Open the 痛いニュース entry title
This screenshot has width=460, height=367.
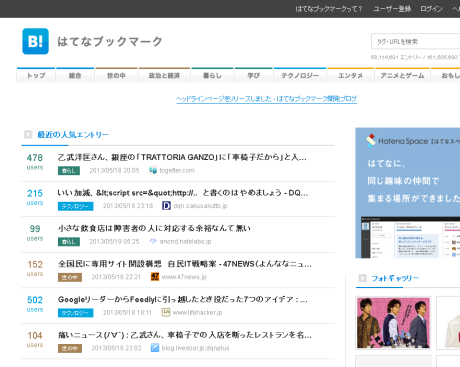(x=185, y=335)
